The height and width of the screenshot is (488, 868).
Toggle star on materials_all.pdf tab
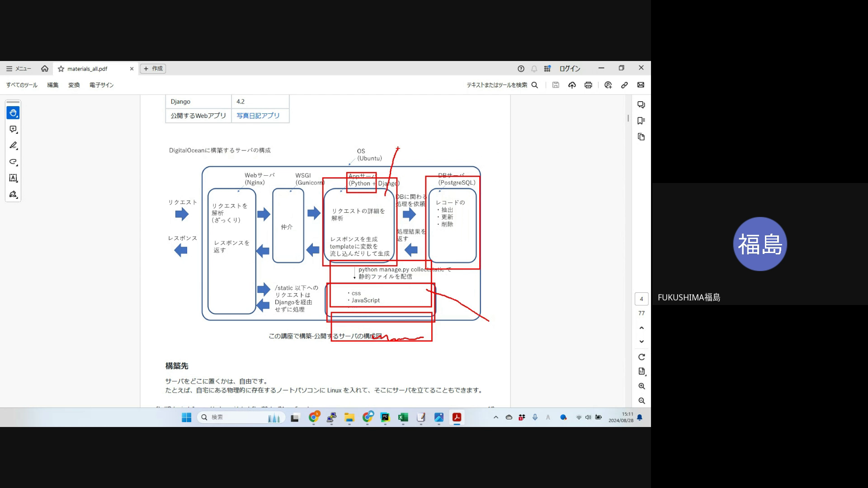61,69
